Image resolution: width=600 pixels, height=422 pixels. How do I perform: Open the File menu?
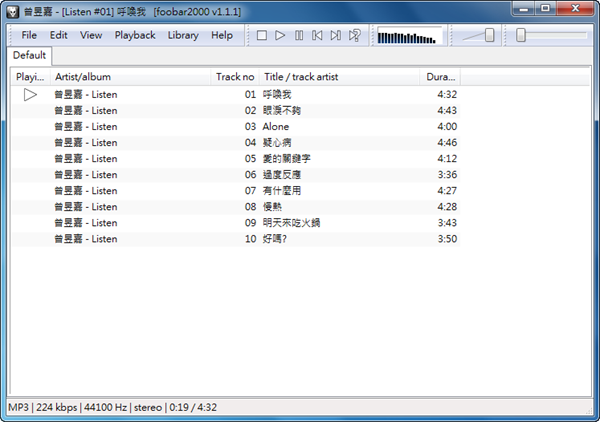[x=29, y=35]
